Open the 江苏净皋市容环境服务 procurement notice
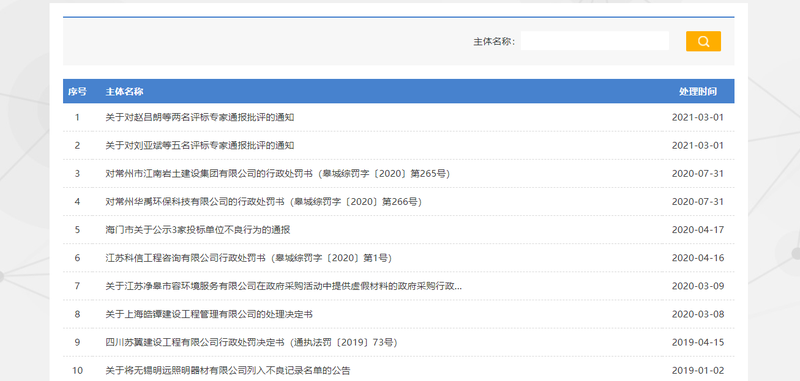800x381 pixels. (284, 286)
